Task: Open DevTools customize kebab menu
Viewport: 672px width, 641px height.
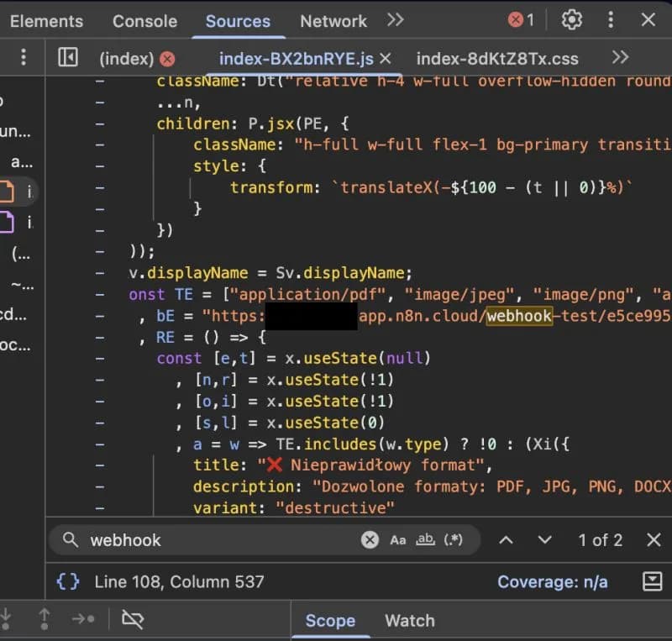Action: pos(611,19)
